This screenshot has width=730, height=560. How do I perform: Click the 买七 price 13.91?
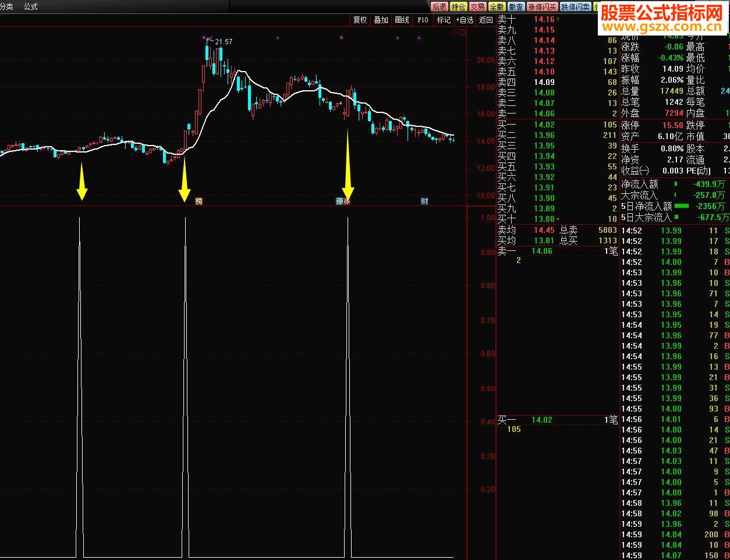pos(544,187)
